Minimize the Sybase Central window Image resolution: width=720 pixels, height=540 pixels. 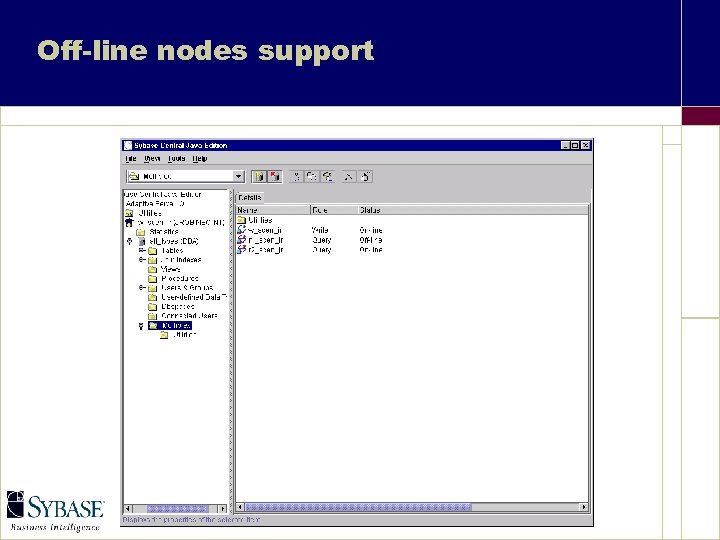pyautogui.click(x=566, y=146)
